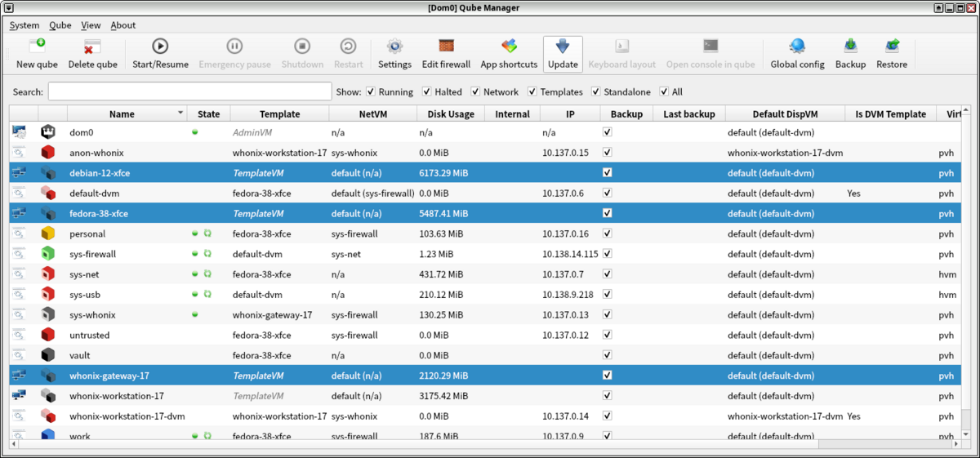
Task: Toggle the Templates filter checkbox
Action: point(532,91)
